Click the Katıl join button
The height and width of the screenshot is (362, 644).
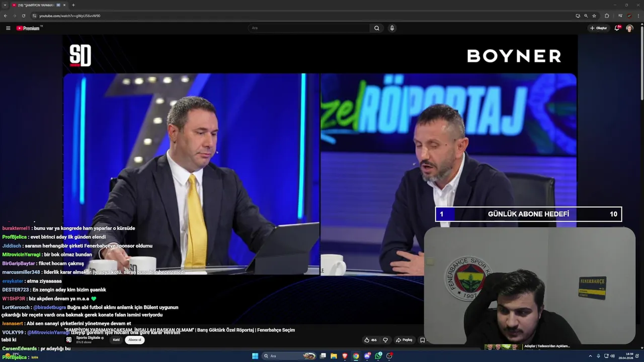click(116, 340)
